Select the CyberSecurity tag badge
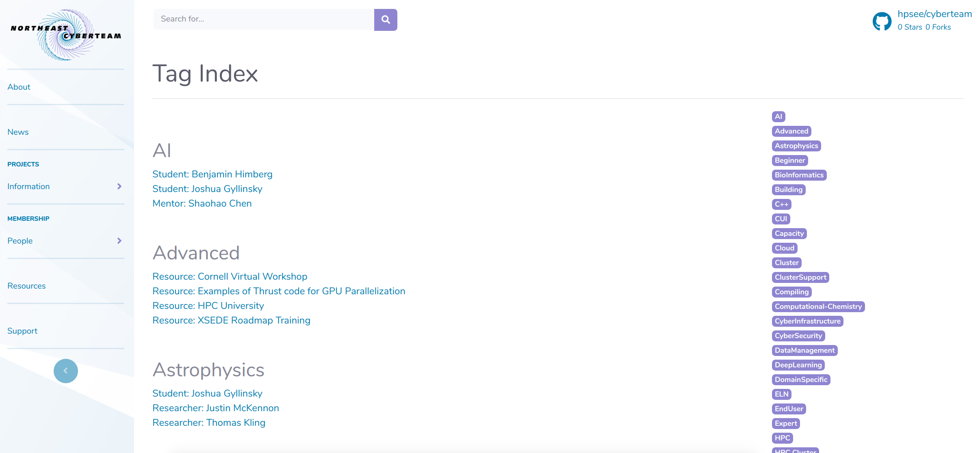Image resolution: width=980 pixels, height=453 pixels. point(798,336)
